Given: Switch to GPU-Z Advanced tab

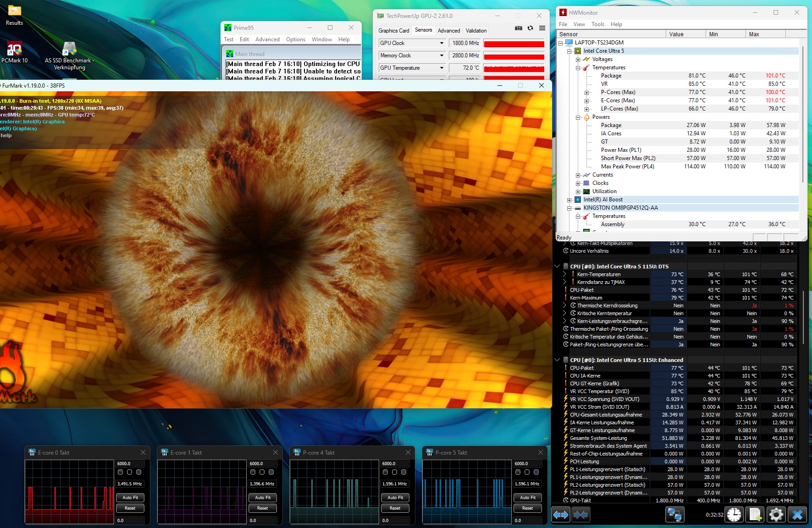Looking at the screenshot, I should click(448, 31).
